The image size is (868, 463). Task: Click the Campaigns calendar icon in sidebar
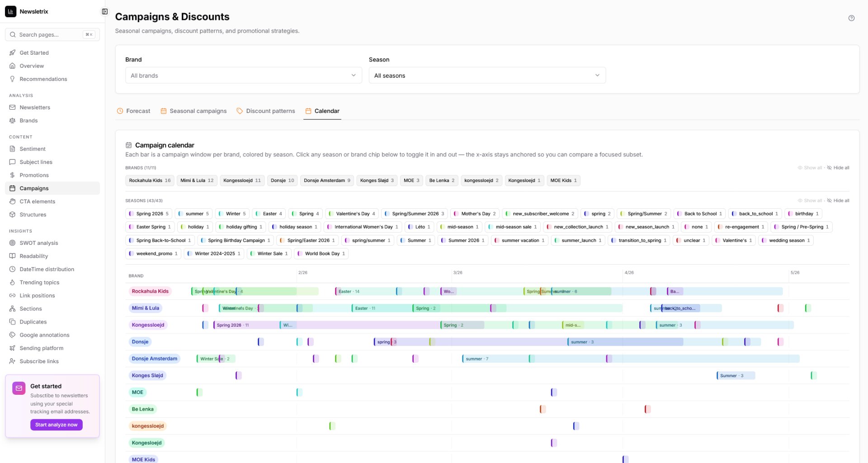(x=13, y=188)
